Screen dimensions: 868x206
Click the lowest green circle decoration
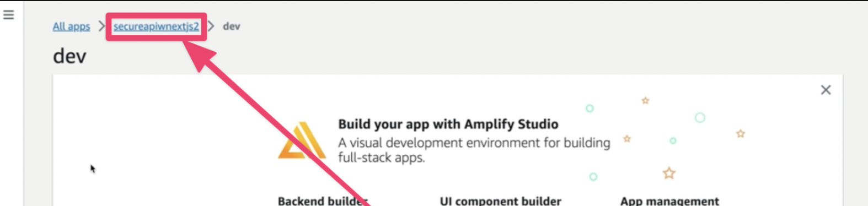tap(593, 177)
